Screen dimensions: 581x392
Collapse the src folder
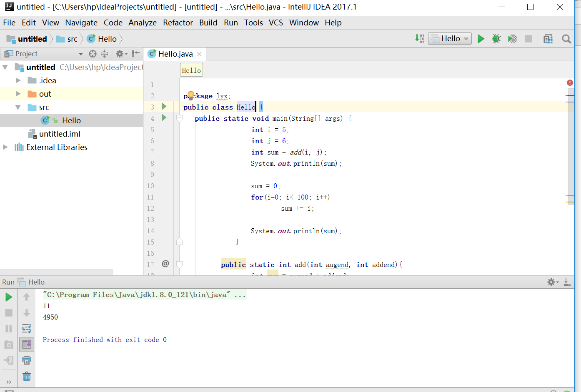coord(18,107)
